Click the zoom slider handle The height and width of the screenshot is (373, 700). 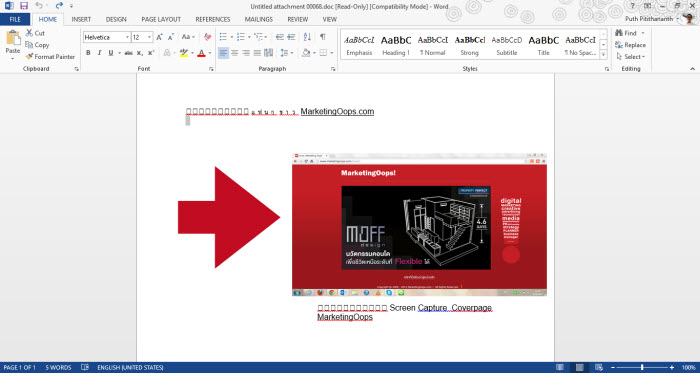click(x=642, y=368)
